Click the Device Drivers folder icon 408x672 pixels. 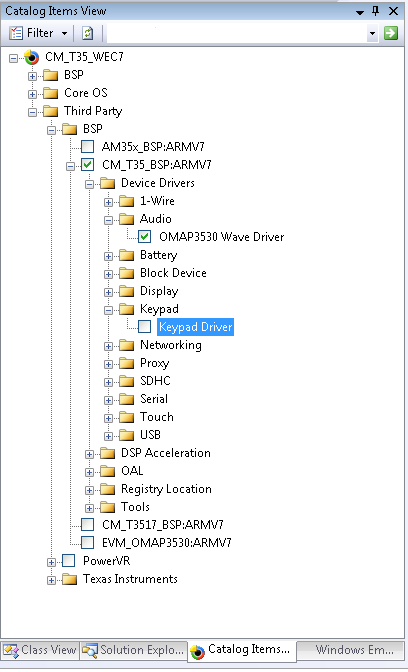(108, 183)
